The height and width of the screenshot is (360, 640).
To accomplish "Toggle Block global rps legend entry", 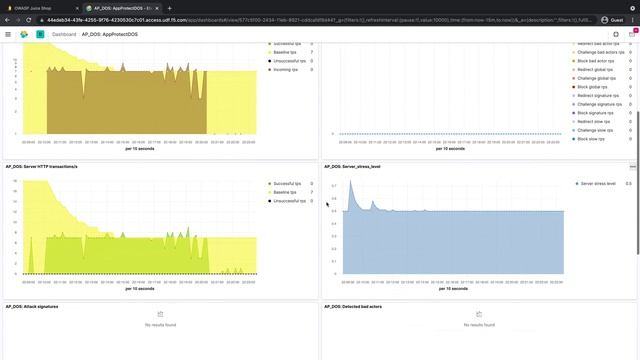I will (x=592, y=87).
